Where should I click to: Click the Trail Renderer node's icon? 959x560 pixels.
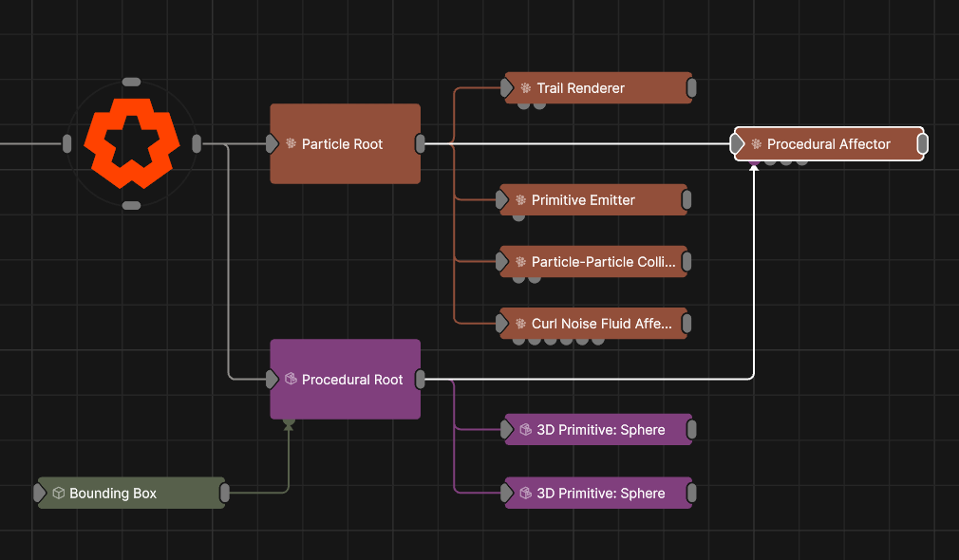(525, 88)
